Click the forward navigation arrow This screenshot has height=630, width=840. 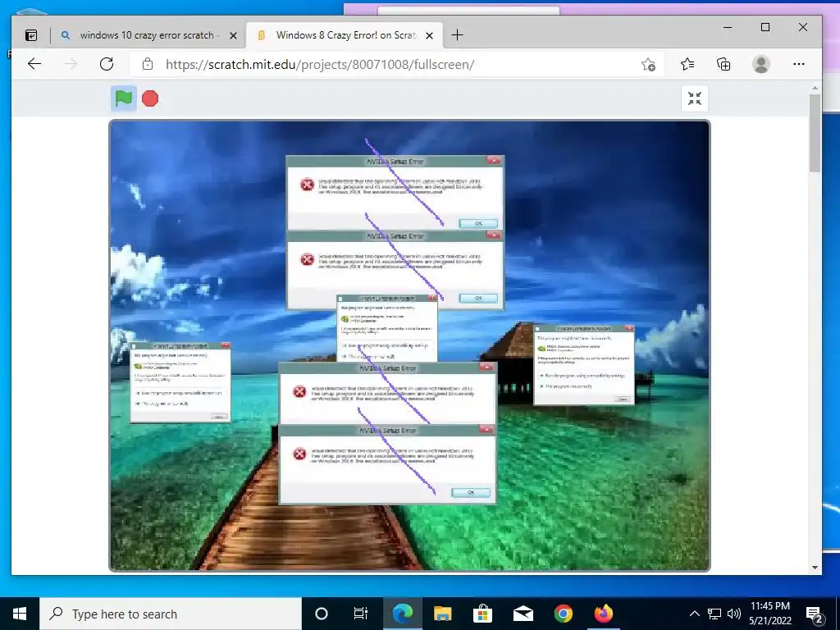71,64
